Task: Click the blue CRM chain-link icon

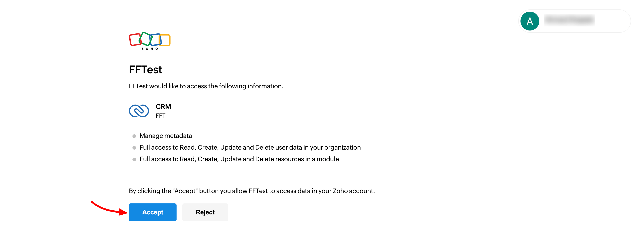Action: point(139,111)
